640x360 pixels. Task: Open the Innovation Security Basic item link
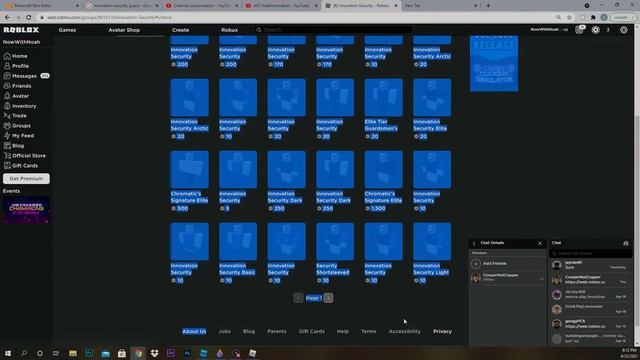tap(237, 269)
